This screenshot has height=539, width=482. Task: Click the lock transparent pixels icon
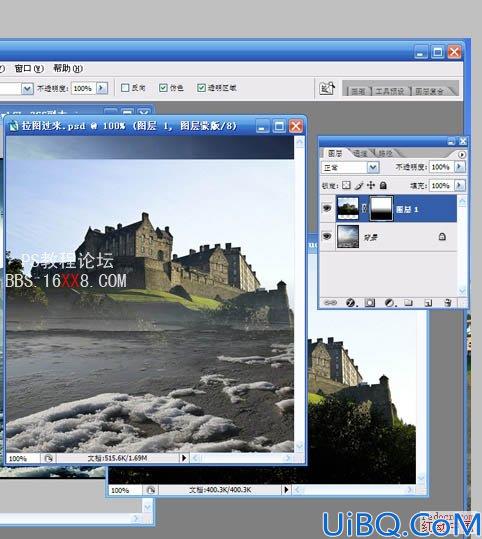coord(347,185)
